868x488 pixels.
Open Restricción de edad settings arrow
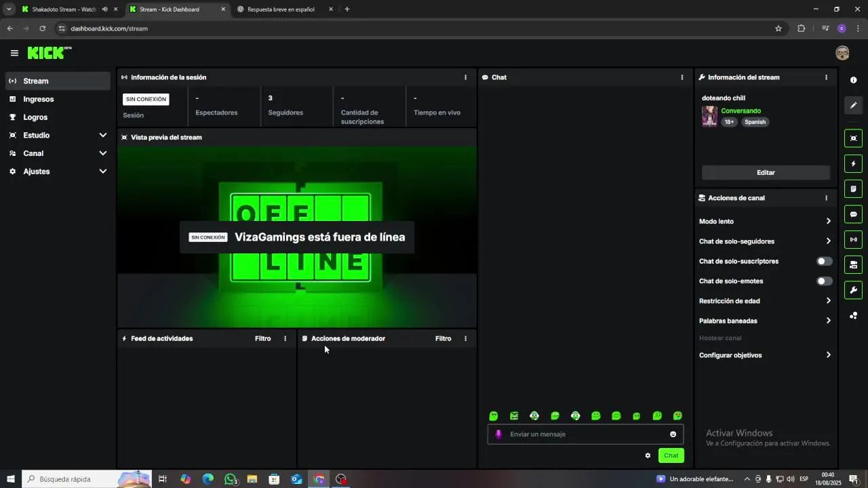pyautogui.click(x=828, y=301)
